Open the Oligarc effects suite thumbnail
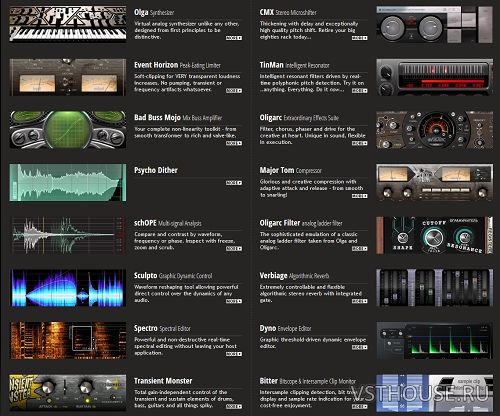The width and height of the screenshot is (500, 416). tap(435, 130)
